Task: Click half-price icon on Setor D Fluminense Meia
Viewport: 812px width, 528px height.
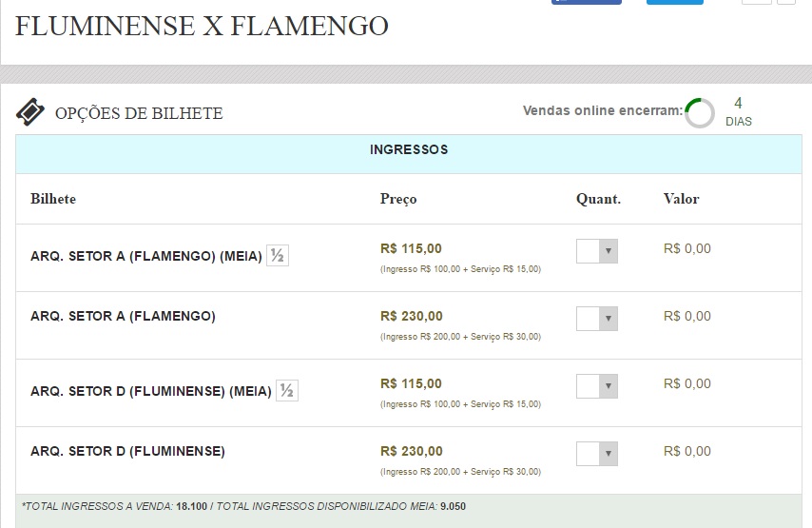Action: (x=287, y=390)
